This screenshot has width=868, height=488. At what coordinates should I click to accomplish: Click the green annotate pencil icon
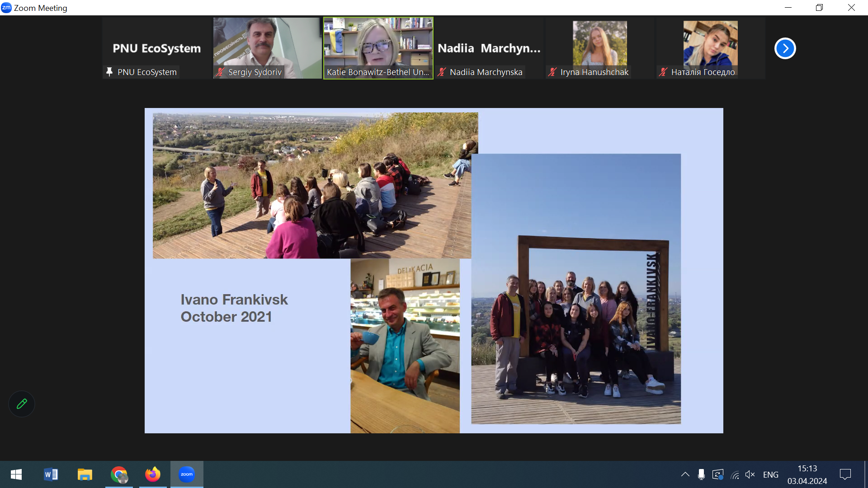(x=22, y=404)
